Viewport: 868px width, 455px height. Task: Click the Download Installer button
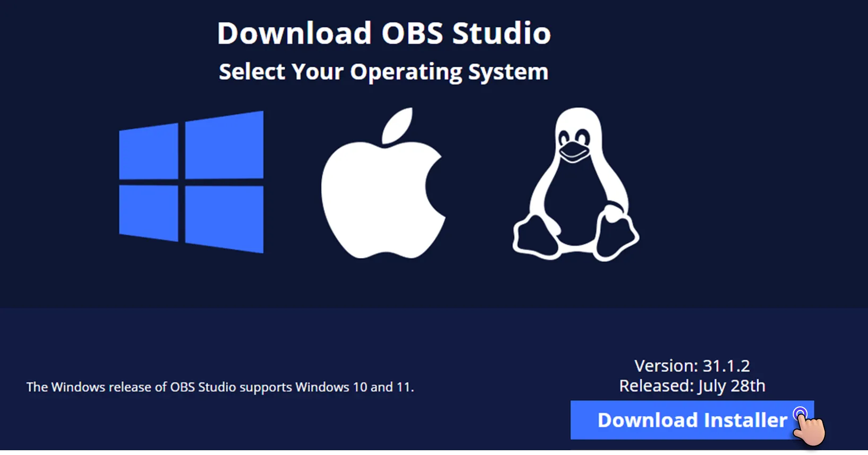pyautogui.click(x=692, y=420)
